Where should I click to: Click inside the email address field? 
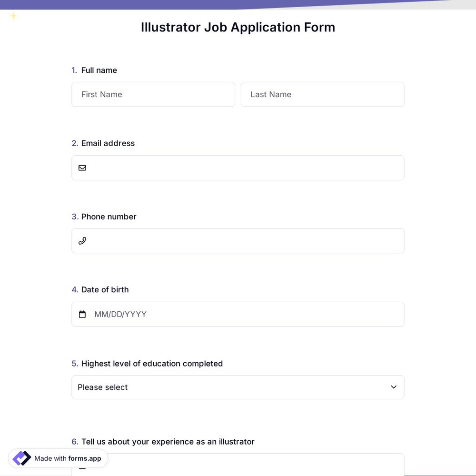click(238, 168)
